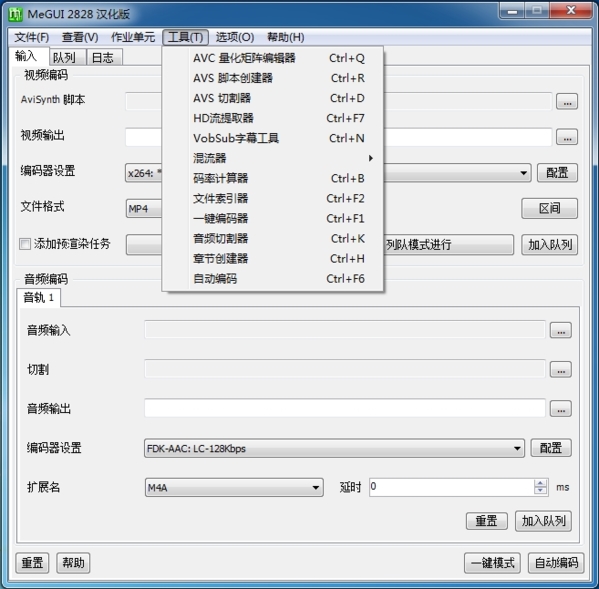Viewport: 599px width, 589px height.
Task: Browse for 切割 file
Action: (x=560, y=370)
